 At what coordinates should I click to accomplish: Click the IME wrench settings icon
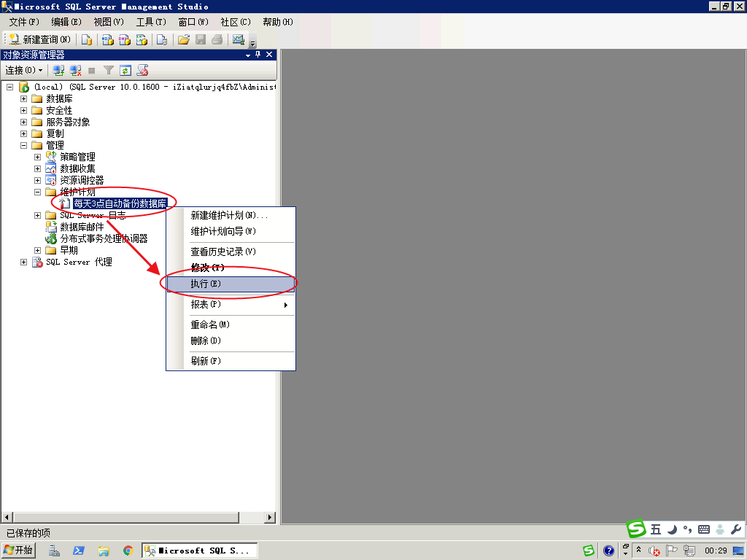click(x=735, y=529)
